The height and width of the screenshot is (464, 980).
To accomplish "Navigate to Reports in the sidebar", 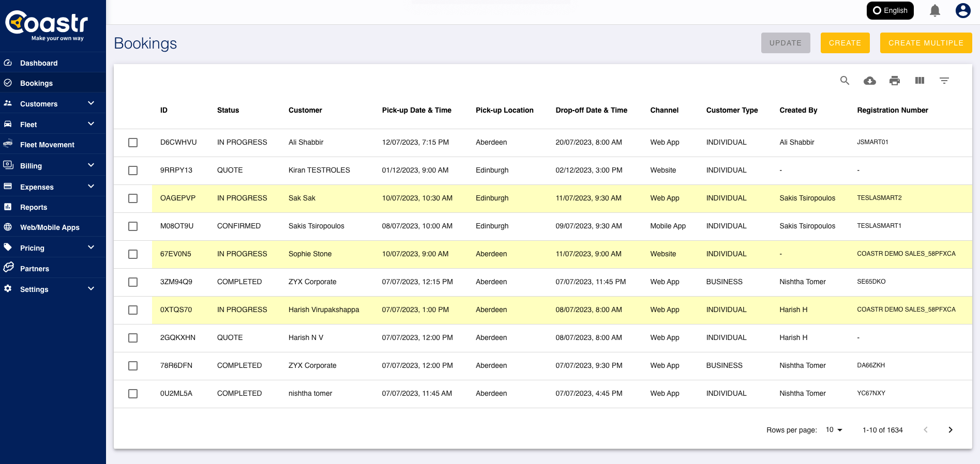I will pos(34,207).
